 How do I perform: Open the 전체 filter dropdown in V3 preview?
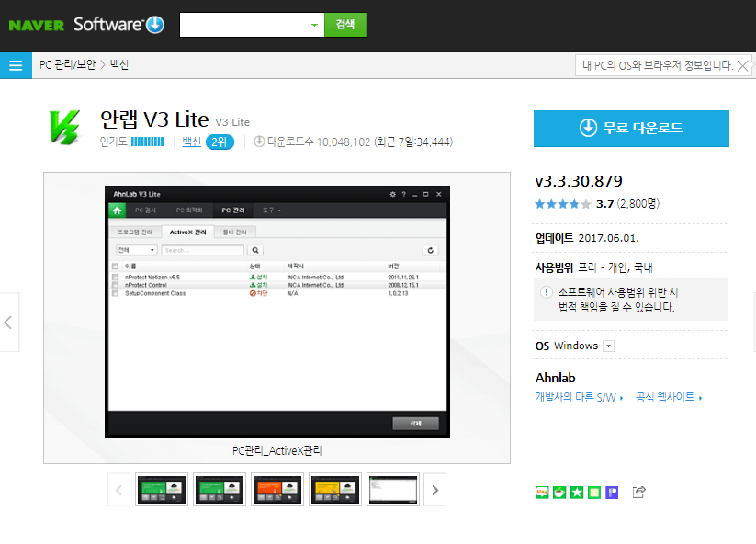click(137, 250)
